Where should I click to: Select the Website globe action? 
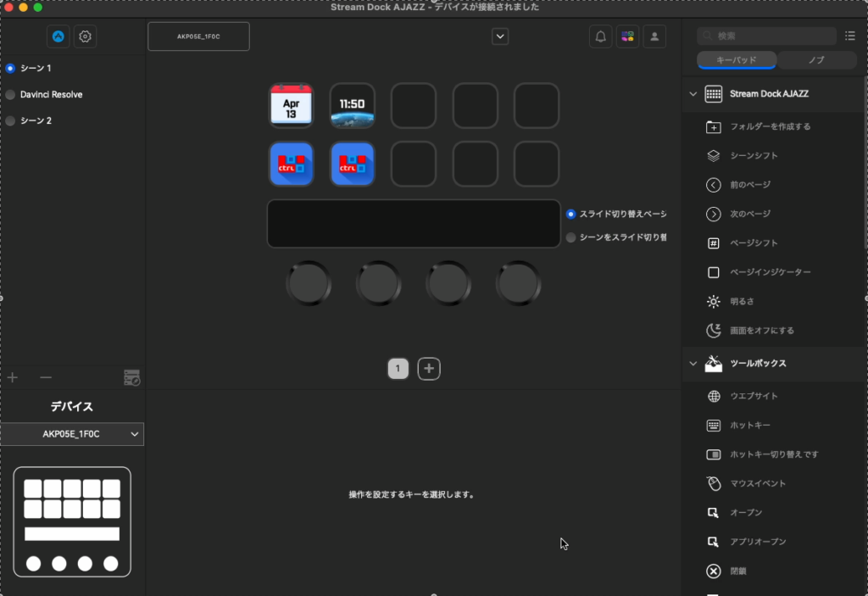(x=714, y=396)
